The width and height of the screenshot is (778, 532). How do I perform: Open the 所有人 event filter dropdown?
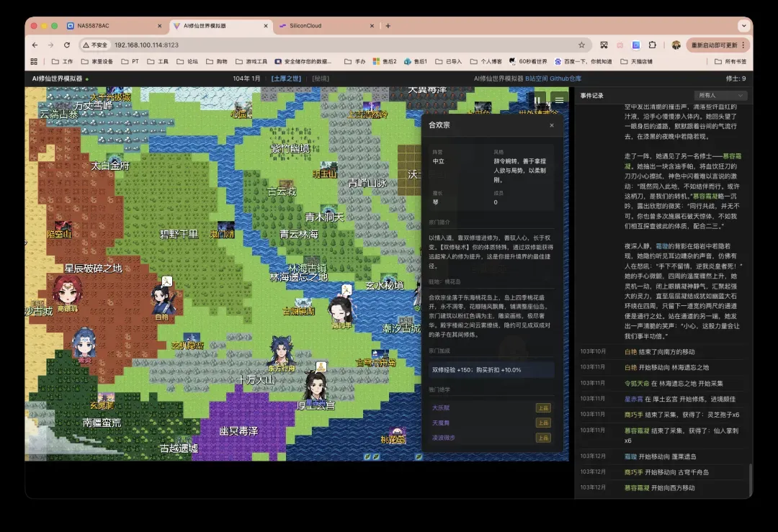pos(720,96)
